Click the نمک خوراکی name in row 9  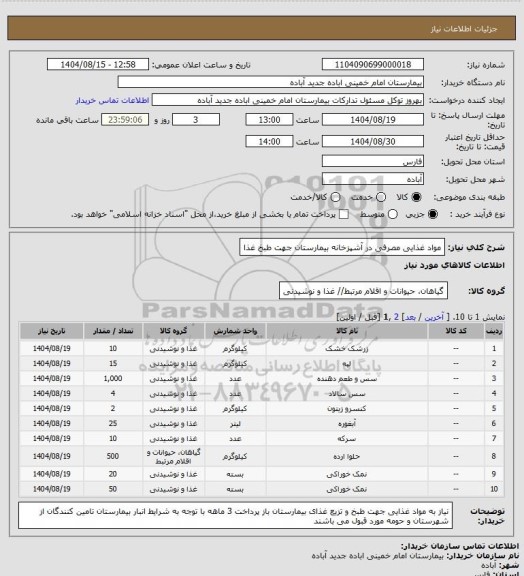pos(347,474)
